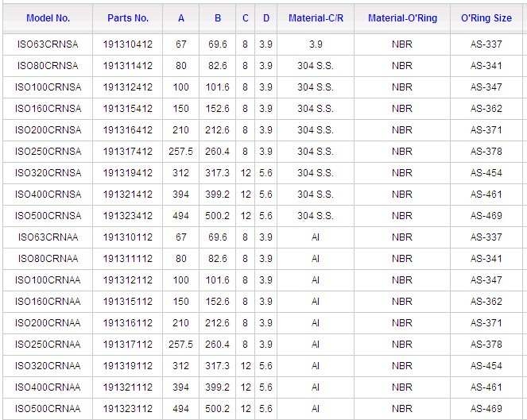The image size is (527, 420).
Task: Click model ISO250CRNSA entry
Action: [48, 152]
